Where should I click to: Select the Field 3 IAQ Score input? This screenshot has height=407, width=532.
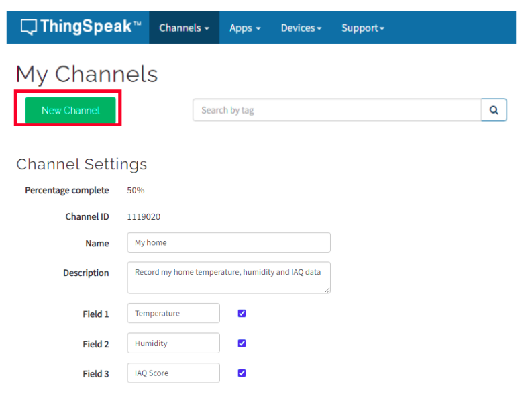pos(174,373)
